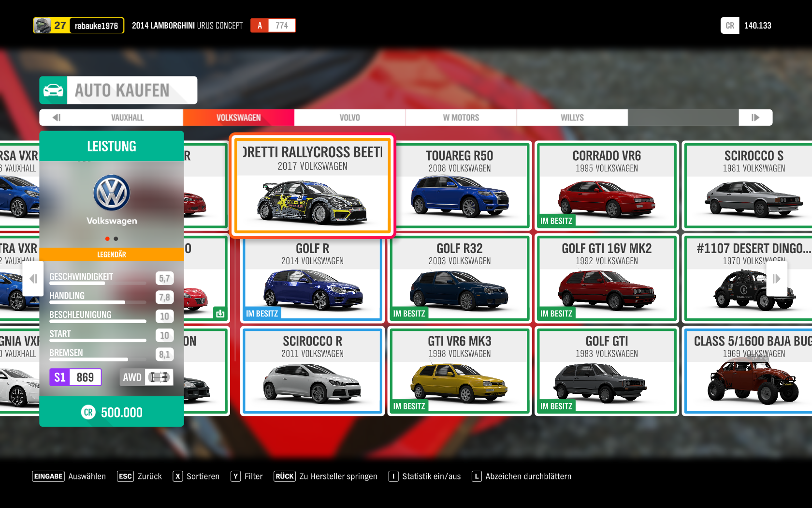Select the second page dot in Leistung panel

pyautogui.click(x=116, y=239)
